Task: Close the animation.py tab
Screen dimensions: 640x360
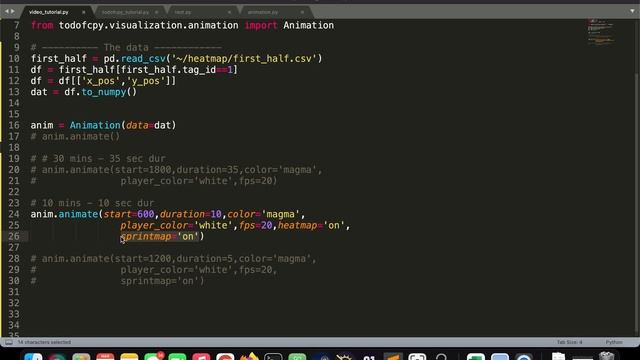Action: [302, 12]
